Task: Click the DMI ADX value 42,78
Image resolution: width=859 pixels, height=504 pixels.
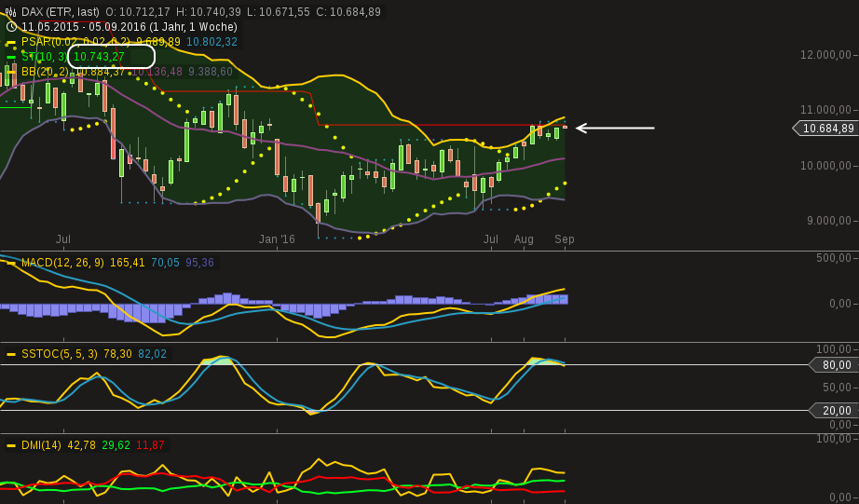Action: tap(82, 445)
